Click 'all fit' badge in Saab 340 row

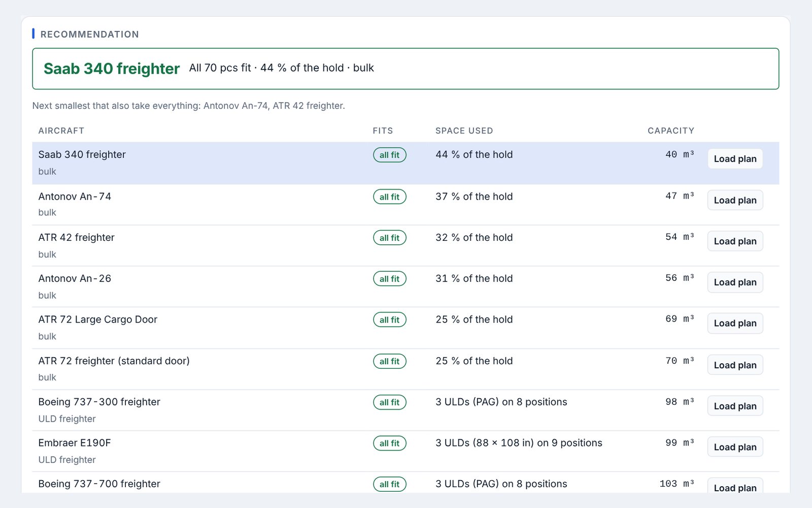(x=390, y=155)
